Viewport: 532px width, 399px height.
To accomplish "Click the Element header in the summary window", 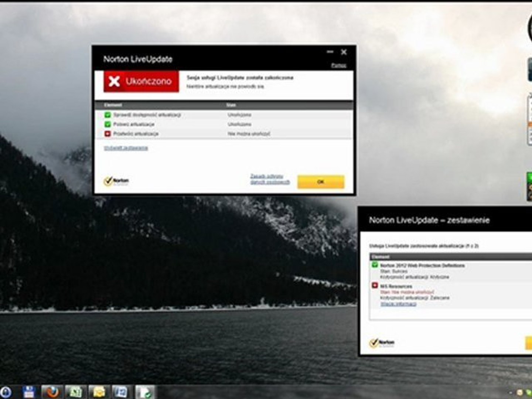I will (381, 257).
